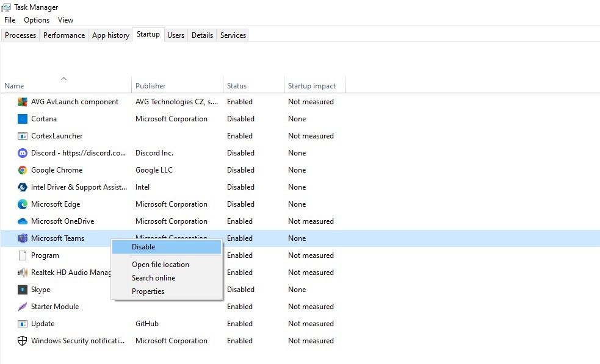Sort by the Startup impact column
Image resolution: width=600 pixels, height=364 pixels.
tap(312, 86)
